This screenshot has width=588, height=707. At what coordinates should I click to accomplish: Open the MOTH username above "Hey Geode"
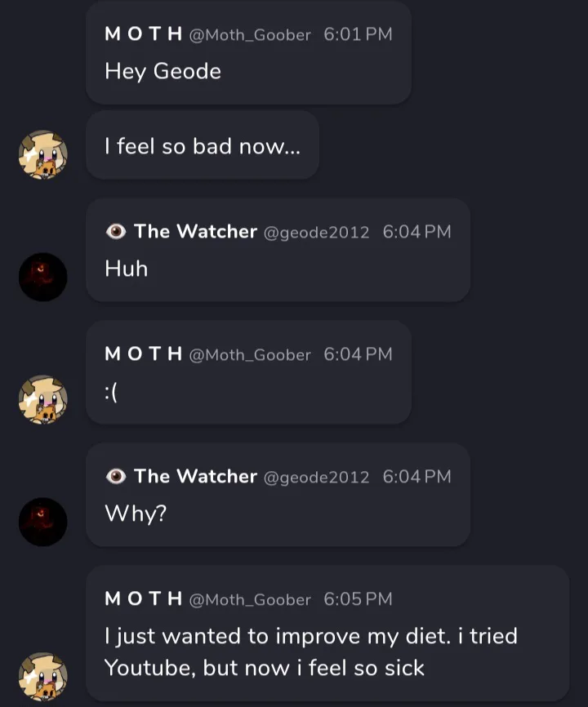pos(143,34)
